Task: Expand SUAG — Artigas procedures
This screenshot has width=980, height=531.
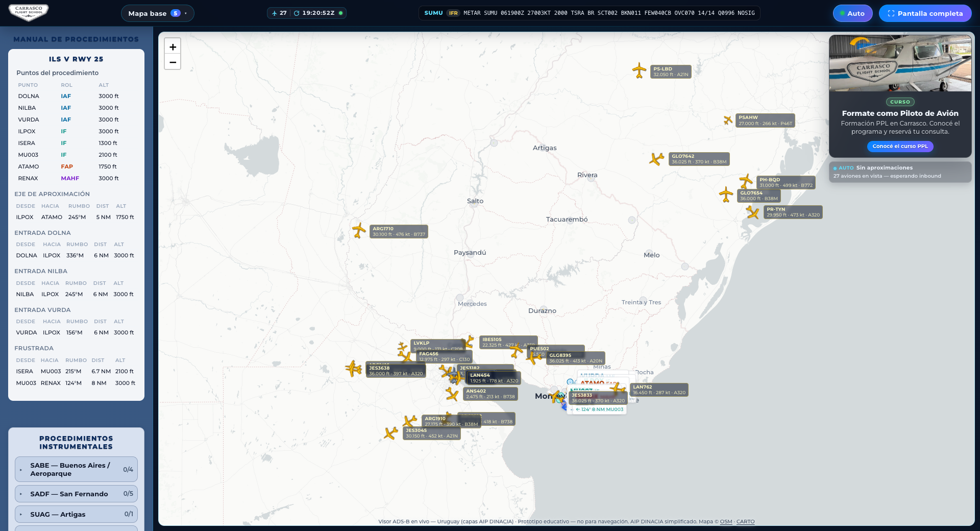Action: [x=76, y=514]
